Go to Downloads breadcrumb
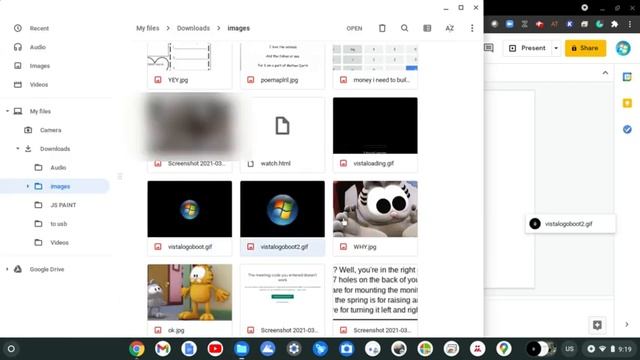640x360 pixels. pyautogui.click(x=193, y=28)
